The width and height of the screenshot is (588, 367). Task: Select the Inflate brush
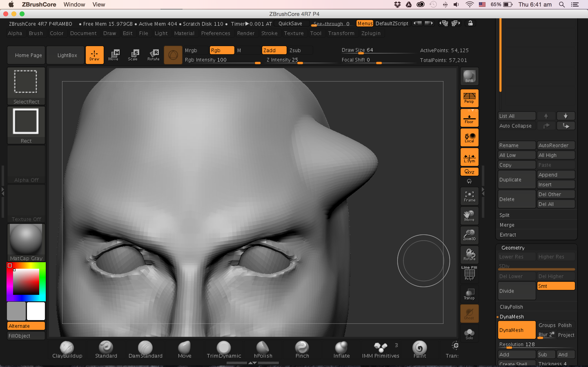point(341,349)
